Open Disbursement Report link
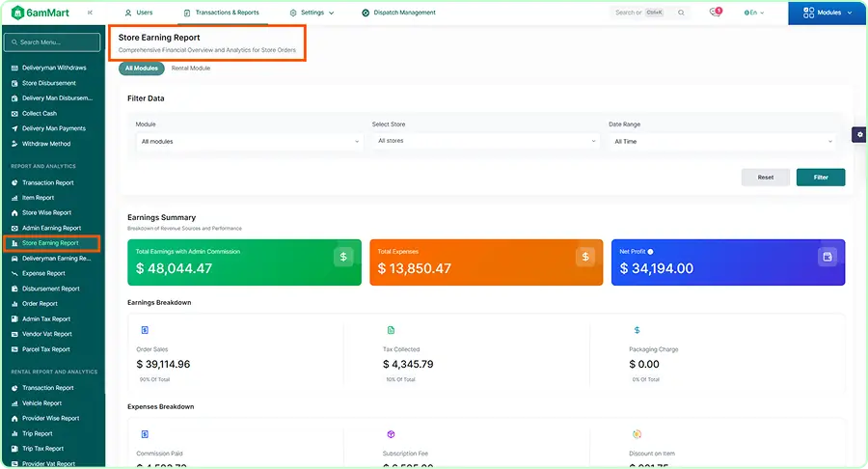 tap(50, 290)
